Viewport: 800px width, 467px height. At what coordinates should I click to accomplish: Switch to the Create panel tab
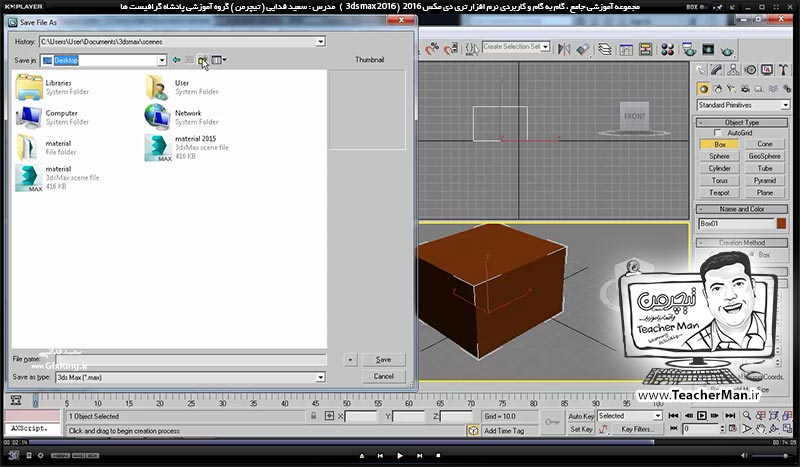pyautogui.click(x=701, y=69)
